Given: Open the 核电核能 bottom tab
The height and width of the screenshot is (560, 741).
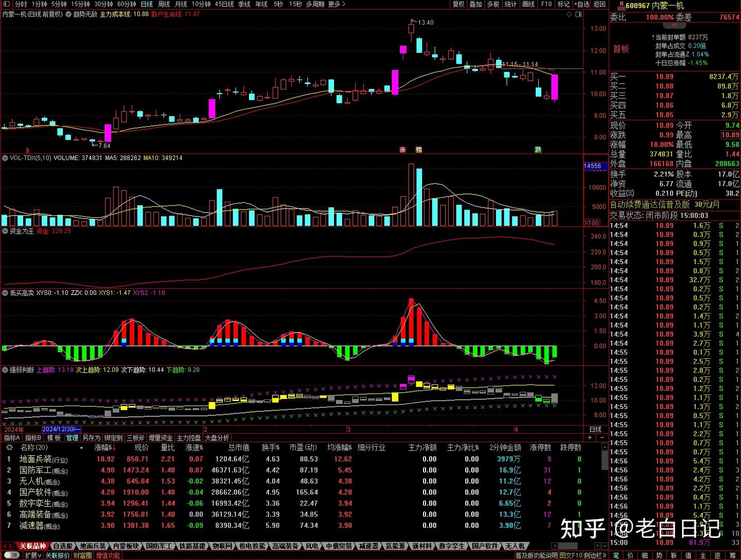Looking at the screenshot, I should (253, 546).
